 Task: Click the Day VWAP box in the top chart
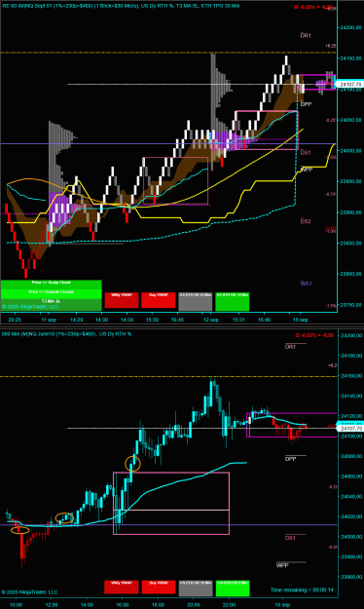159,300
